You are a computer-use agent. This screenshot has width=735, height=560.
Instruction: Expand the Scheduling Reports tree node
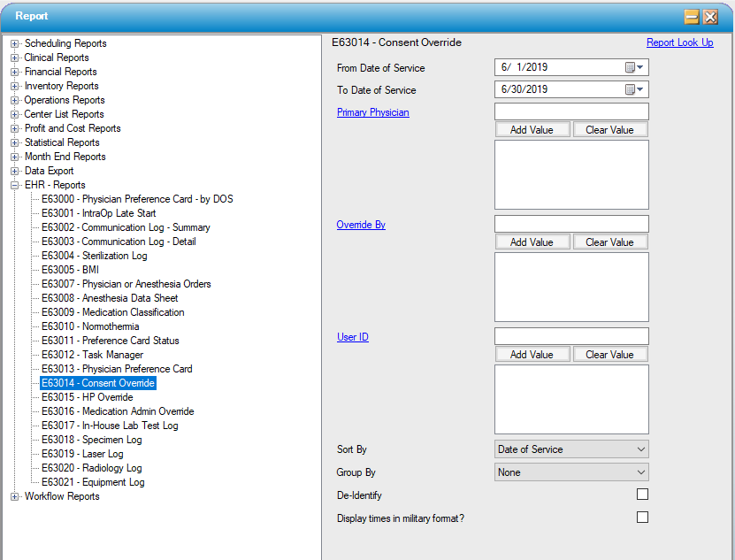pyautogui.click(x=13, y=42)
